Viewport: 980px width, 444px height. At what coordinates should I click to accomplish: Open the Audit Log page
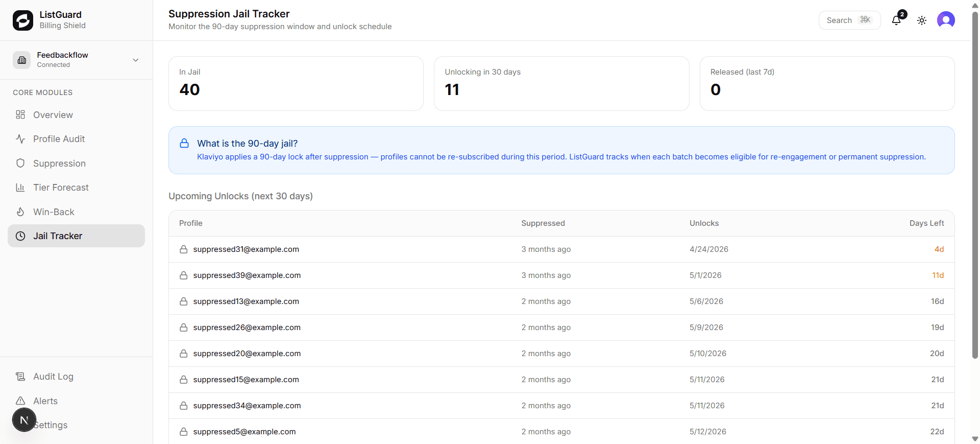[76, 377]
